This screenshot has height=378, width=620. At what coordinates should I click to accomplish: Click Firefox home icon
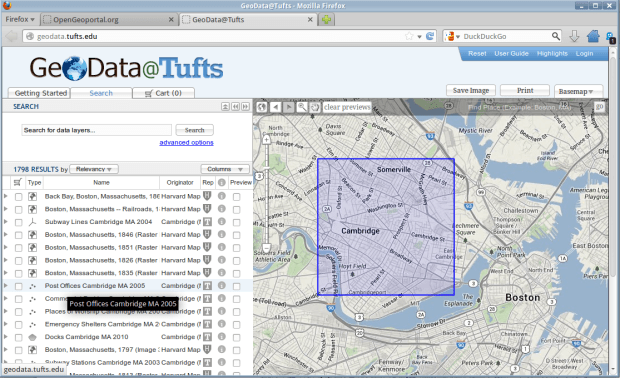593,36
